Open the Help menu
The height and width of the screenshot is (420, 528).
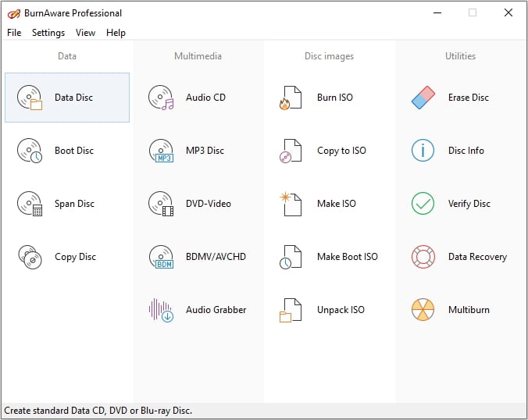point(116,33)
